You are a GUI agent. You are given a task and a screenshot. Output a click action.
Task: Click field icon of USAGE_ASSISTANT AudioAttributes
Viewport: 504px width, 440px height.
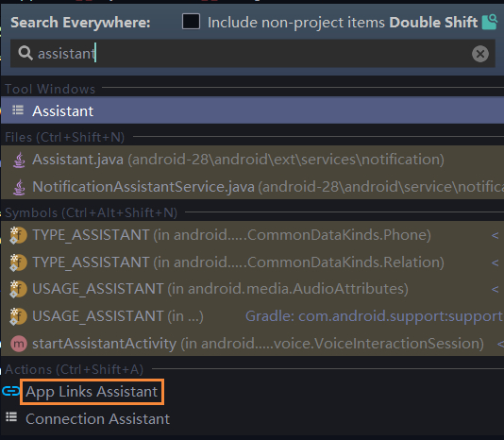[x=18, y=289]
